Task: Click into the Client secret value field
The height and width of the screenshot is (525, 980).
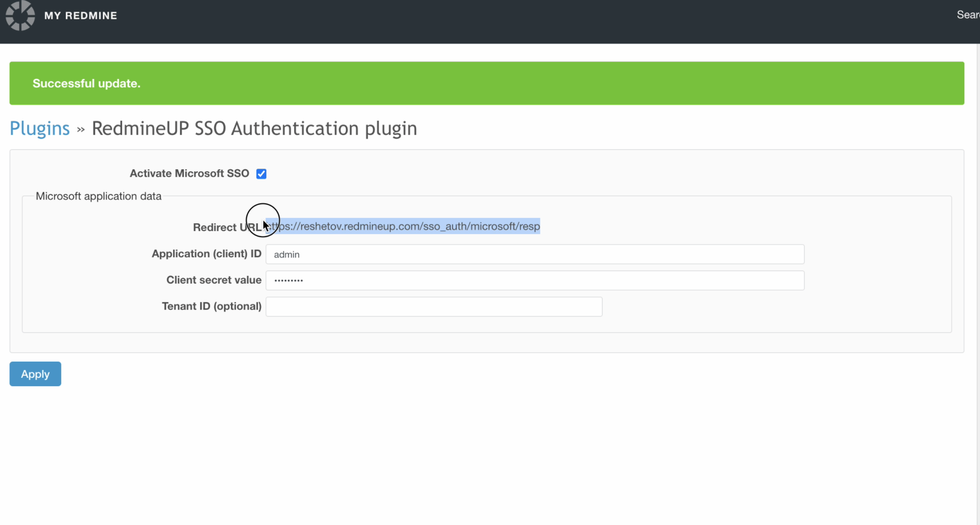Action: click(535, 281)
